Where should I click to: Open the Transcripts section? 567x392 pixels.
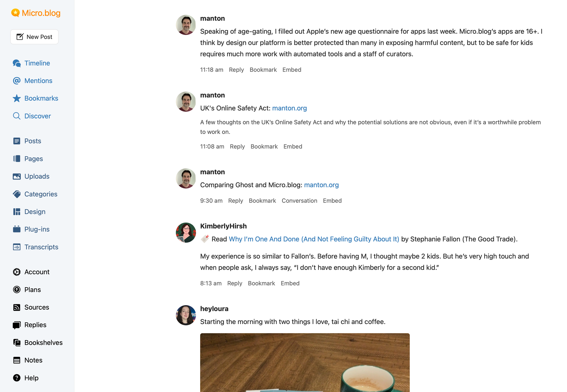(41, 247)
